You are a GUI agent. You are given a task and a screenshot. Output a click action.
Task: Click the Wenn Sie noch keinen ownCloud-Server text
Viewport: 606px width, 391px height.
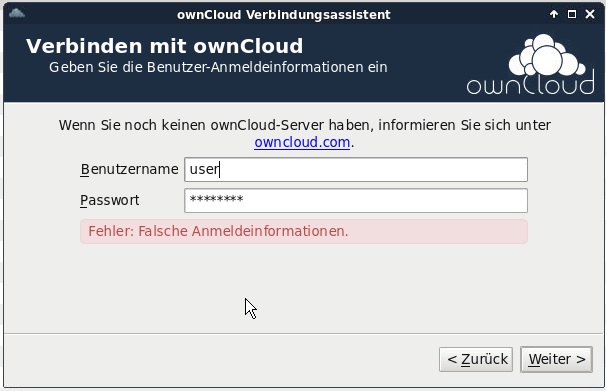pyautogui.click(x=305, y=125)
